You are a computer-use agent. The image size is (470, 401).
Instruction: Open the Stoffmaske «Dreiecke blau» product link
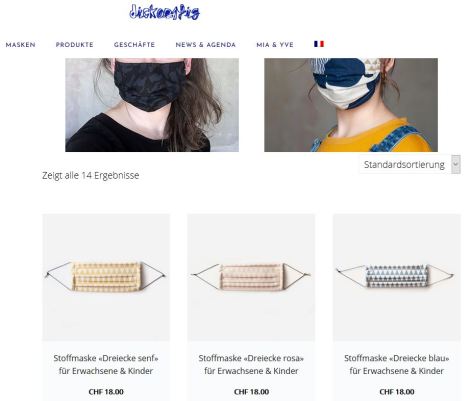397,364
